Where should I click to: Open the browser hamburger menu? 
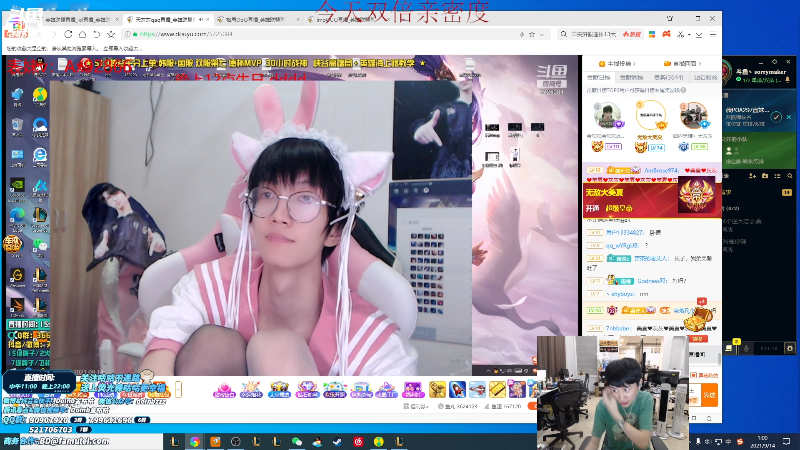coord(713,34)
